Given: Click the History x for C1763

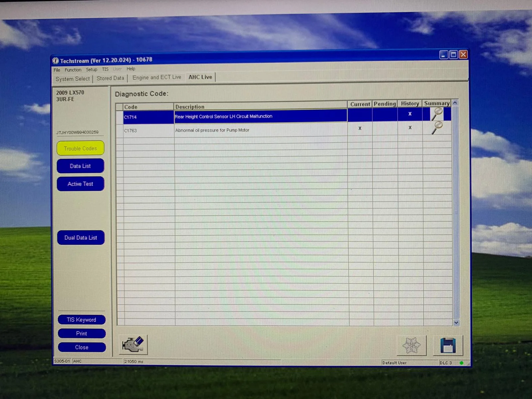Looking at the screenshot, I should tap(410, 127).
